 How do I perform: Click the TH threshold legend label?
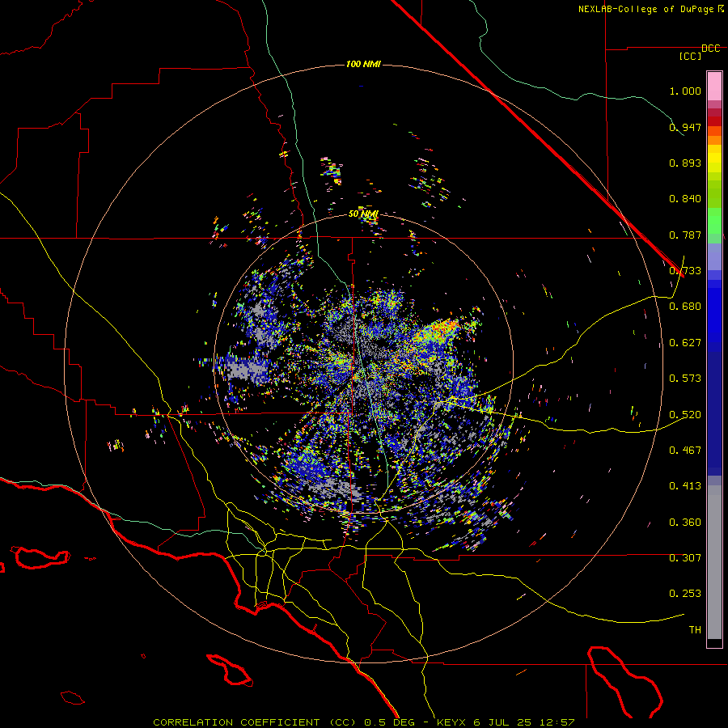click(695, 629)
